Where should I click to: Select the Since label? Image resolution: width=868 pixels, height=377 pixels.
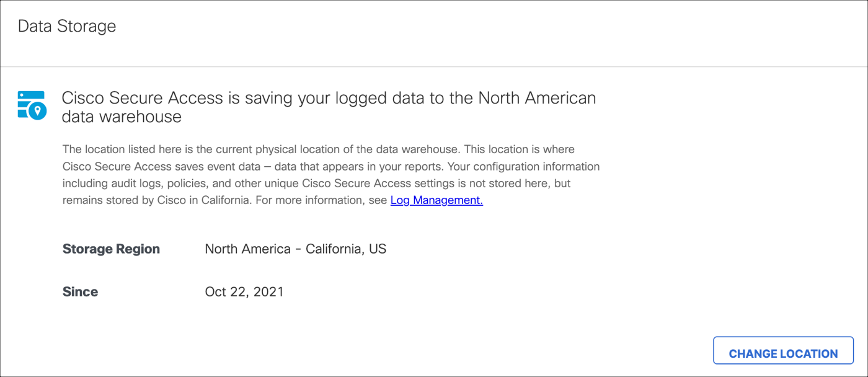tap(80, 291)
